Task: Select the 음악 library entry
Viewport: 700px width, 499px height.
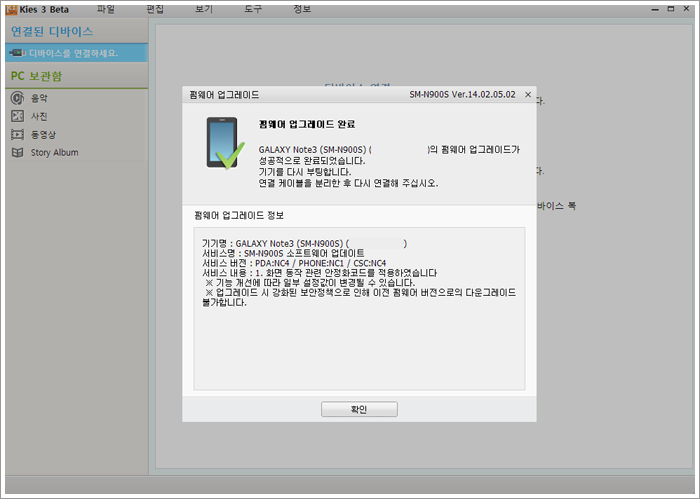Action: (76, 98)
